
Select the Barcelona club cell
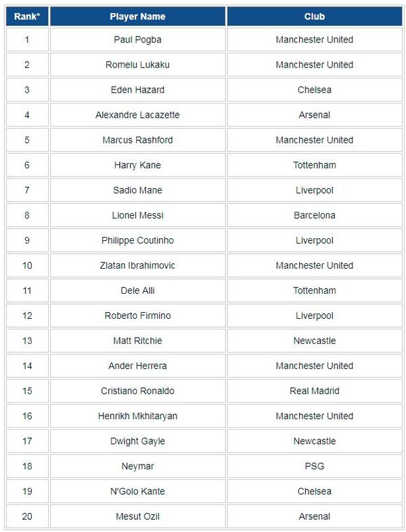click(x=315, y=215)
